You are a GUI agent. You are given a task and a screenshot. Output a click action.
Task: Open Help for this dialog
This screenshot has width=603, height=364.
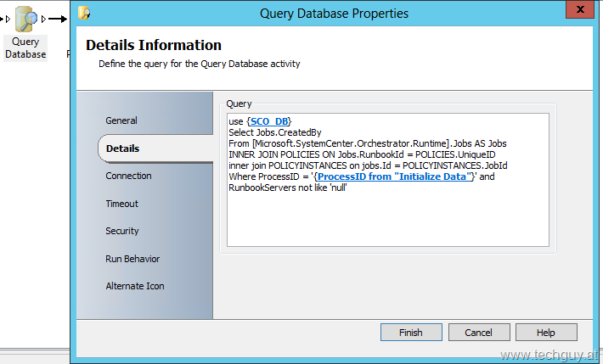click(546, 332)
